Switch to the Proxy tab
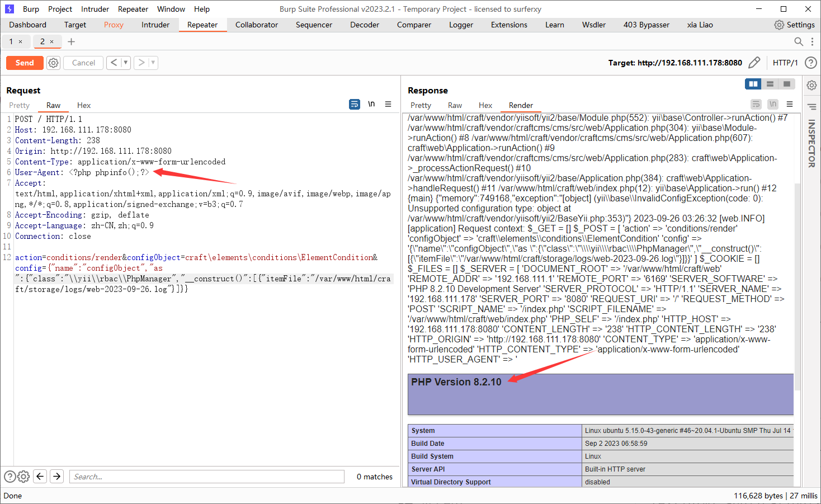This screenshot has height=504, width=821. coord(114,25)
